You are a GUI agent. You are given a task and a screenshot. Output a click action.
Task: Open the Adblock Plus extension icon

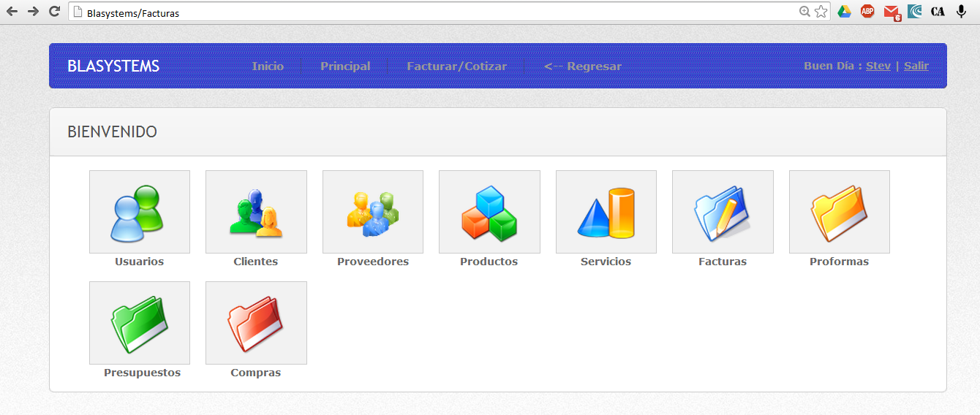click(x=867, y=12)
